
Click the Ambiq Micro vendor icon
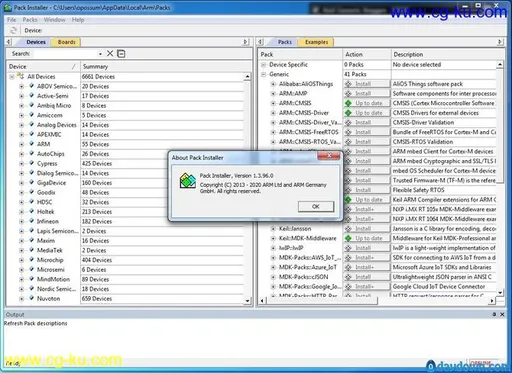click(x=31, y=105)
